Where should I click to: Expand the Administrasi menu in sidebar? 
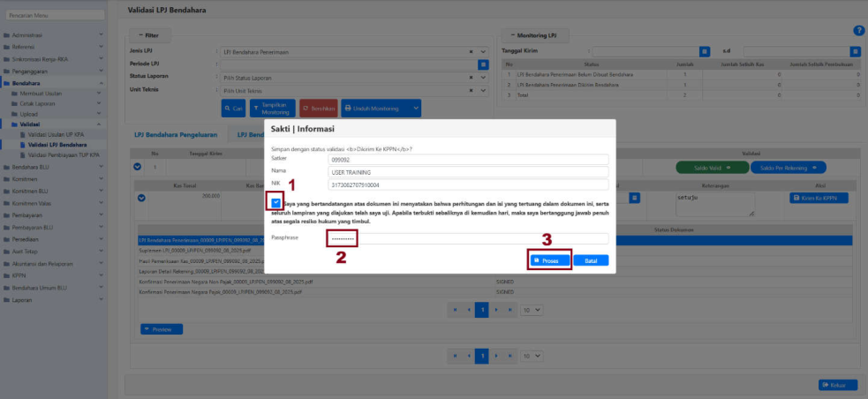(x=53, y=34)
